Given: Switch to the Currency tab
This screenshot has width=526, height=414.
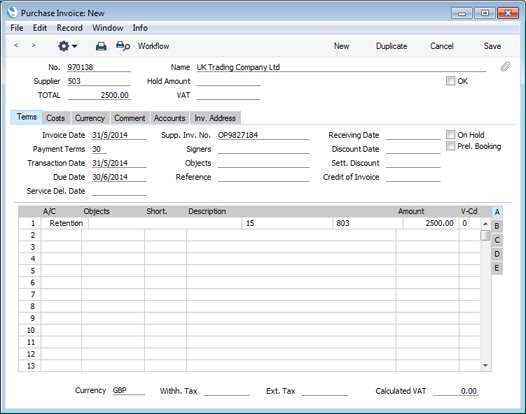Looking at the screenshot, I should point(90,118).
